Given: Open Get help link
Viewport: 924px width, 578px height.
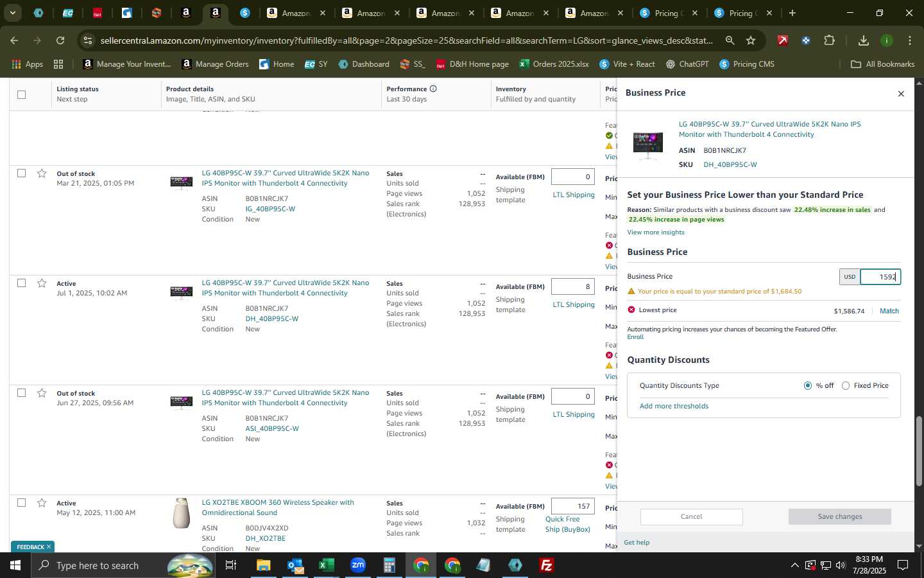Looking at the screenshot, I should [637, 543].
